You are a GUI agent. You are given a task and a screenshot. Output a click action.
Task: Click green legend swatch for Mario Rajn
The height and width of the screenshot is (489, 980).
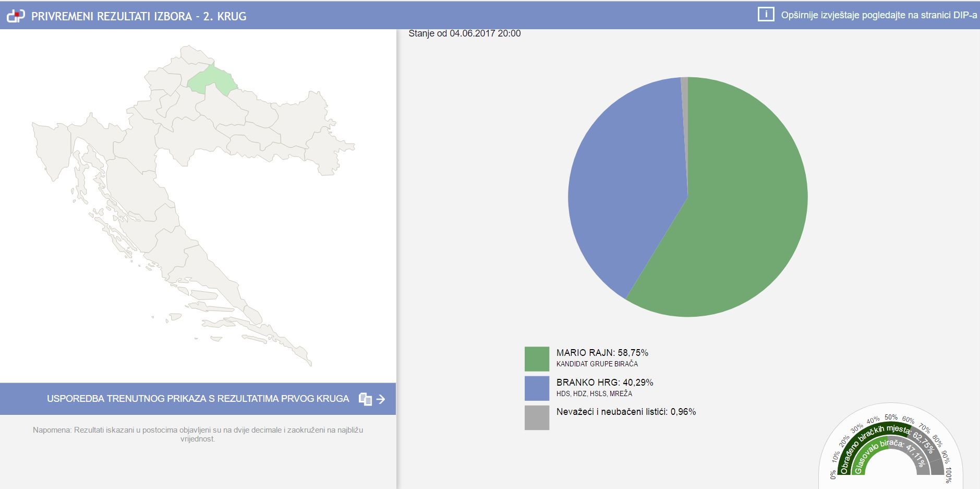(537, 359)
